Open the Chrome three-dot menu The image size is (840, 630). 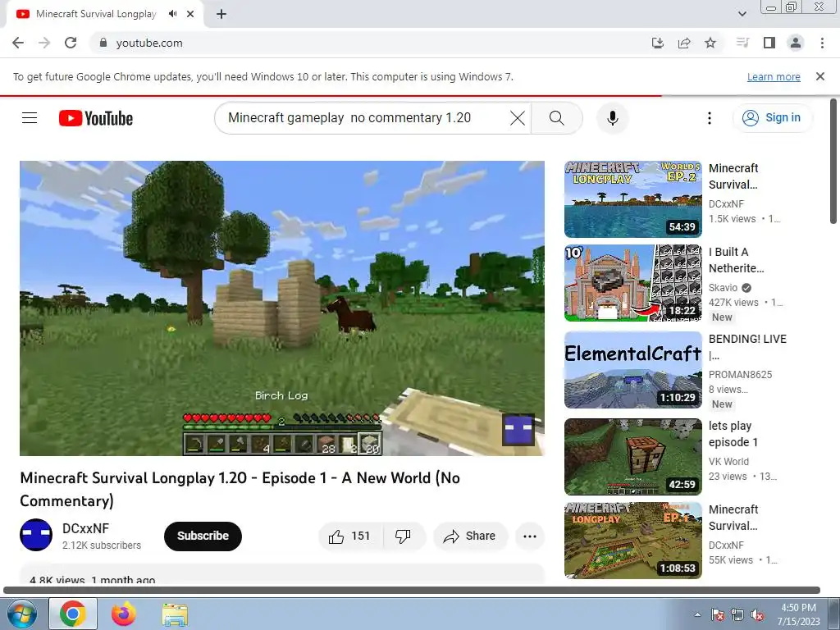(x=822, y=43)
